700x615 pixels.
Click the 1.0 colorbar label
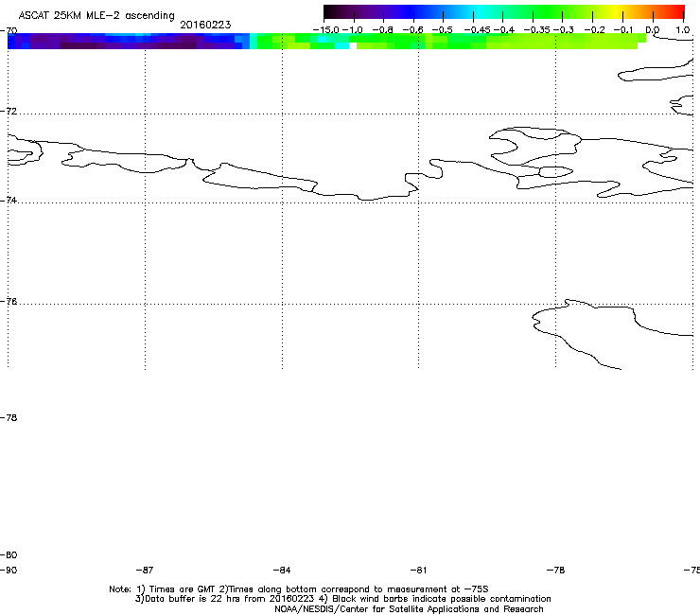(683, 30)
